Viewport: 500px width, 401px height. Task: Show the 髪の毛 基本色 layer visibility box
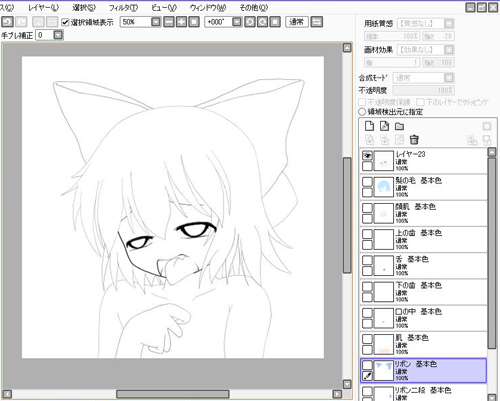pos(367,182)
